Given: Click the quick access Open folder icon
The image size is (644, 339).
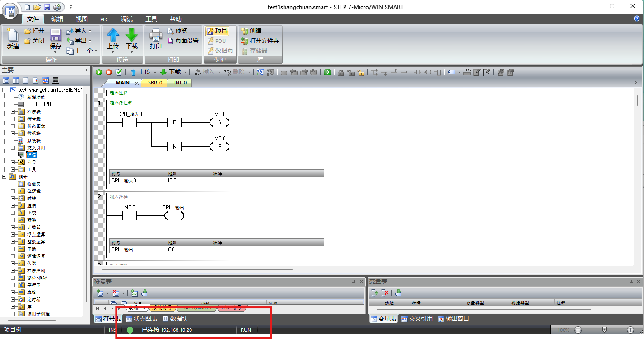Looking at the screenshot, I should coord(37,7).
